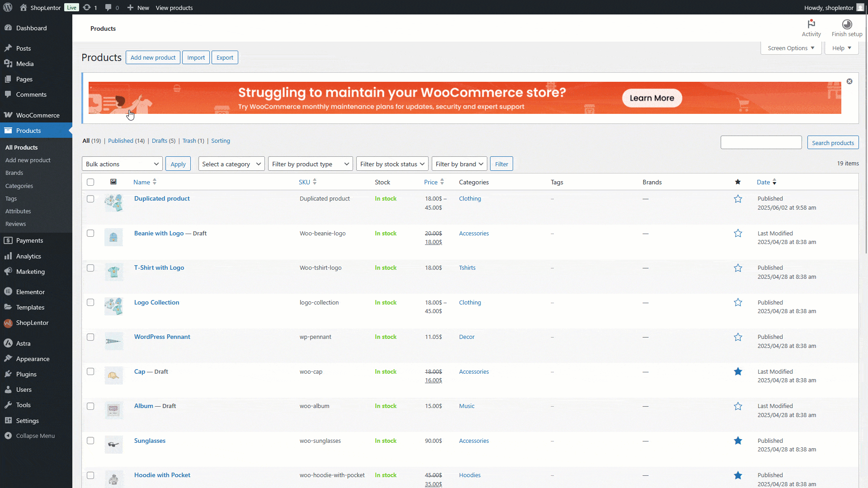Select the Album product checkbox

pos(90,406)
